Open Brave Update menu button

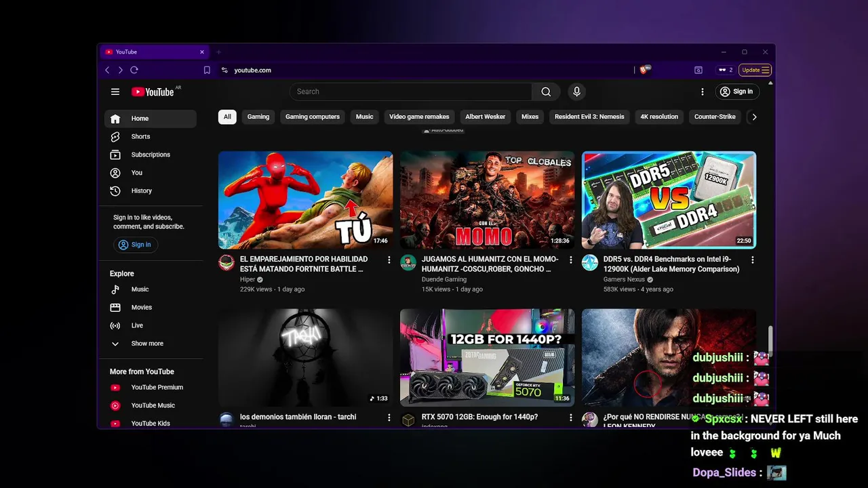pyautogui.click(x=755, y=70)
